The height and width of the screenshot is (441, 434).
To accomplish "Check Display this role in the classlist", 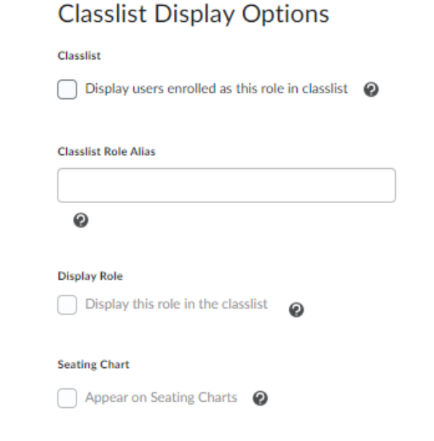I will (x=67, y=305).
